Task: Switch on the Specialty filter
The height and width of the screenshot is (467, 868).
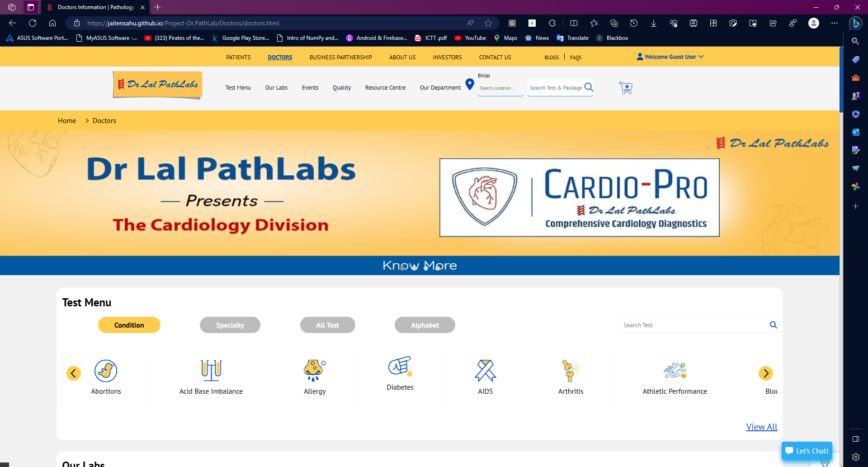Action: click(230, 325)
